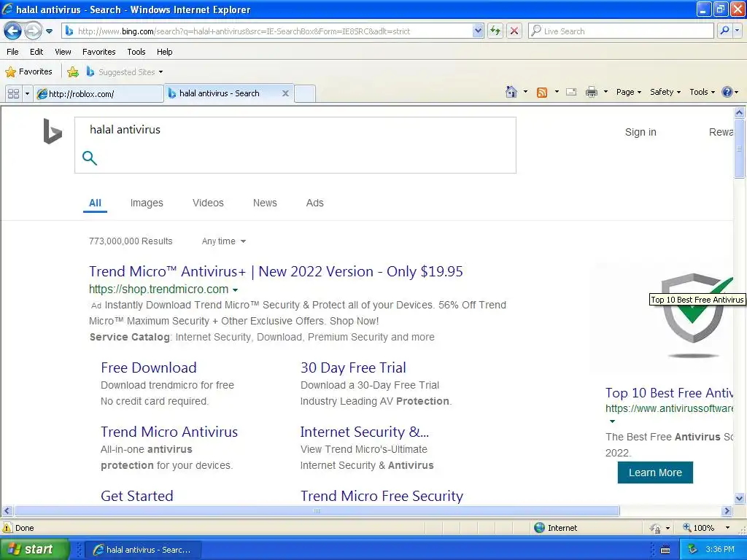
Task: Click the Stop loading icon
Action: tap(514, 31)
